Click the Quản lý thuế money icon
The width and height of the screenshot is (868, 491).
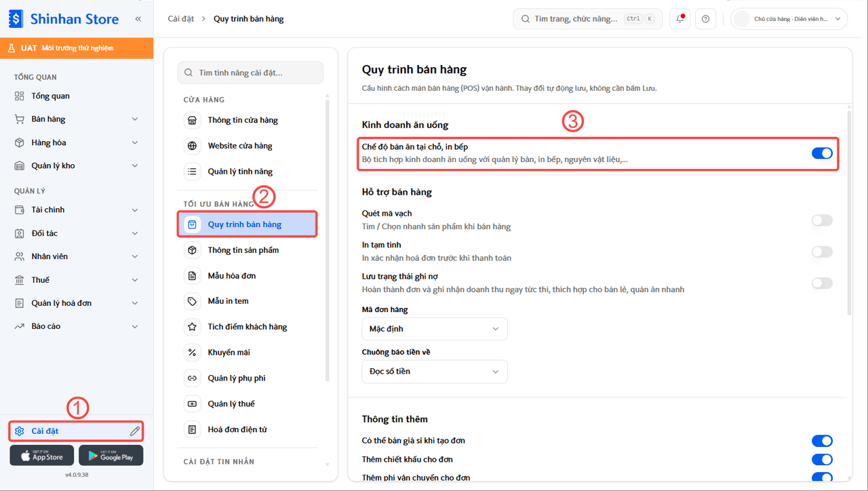pos(193,404)
